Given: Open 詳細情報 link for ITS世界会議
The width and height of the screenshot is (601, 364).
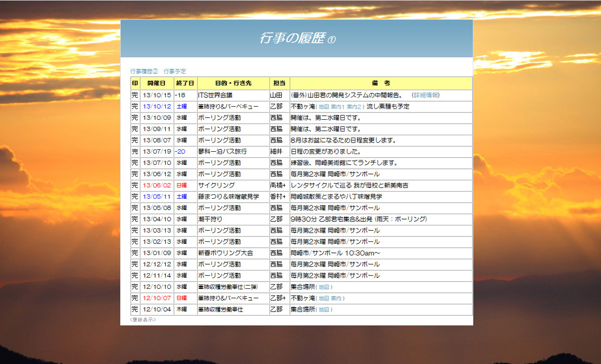Looking at the screenshot, I should 426,95.
